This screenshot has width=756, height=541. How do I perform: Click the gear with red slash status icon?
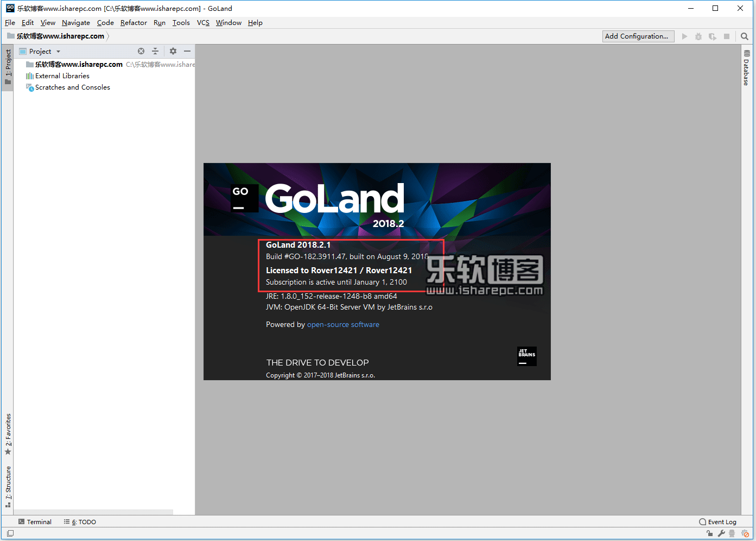tap(746, 533)
